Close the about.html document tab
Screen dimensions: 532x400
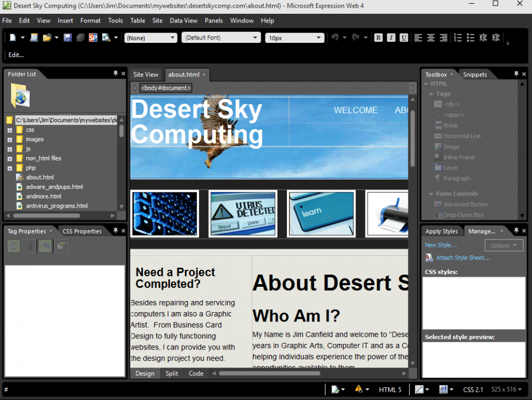pos(204,75)
